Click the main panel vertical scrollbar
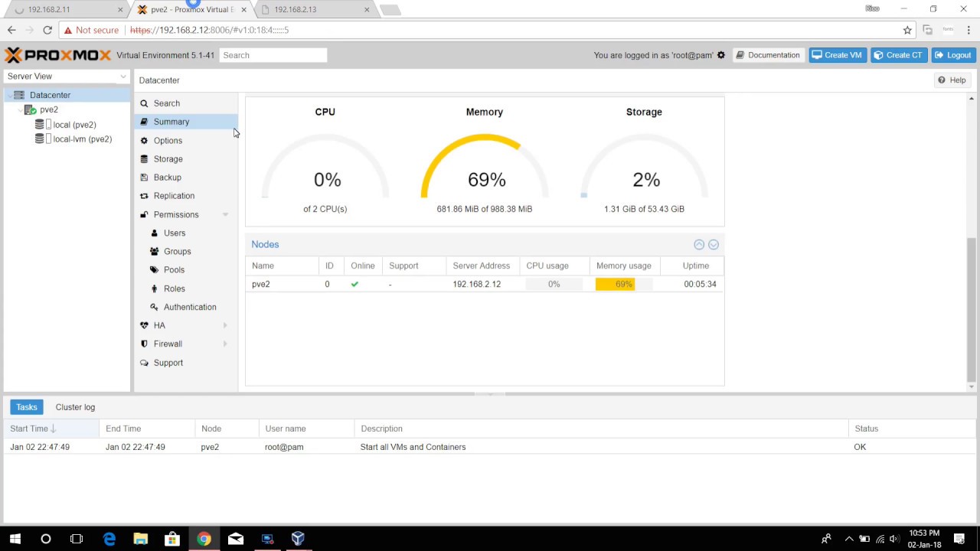The image size is (980, 551). [x=972, y=309]
